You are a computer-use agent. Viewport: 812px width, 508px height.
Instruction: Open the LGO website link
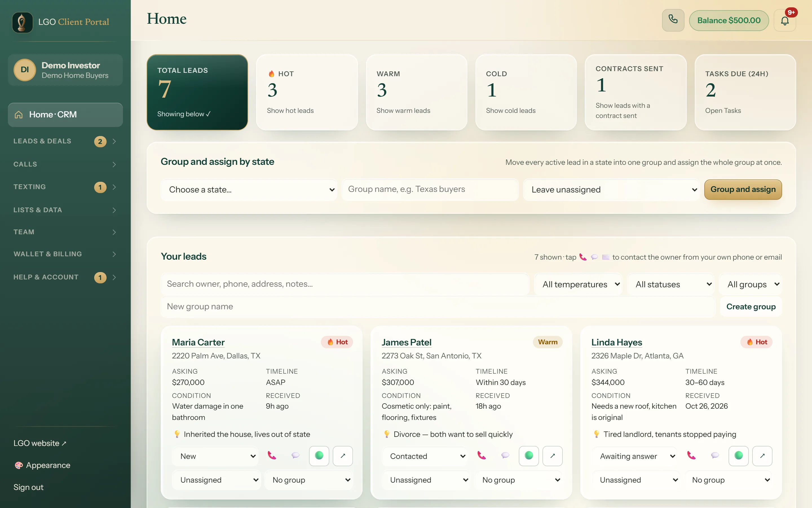[x=40, y=443]
